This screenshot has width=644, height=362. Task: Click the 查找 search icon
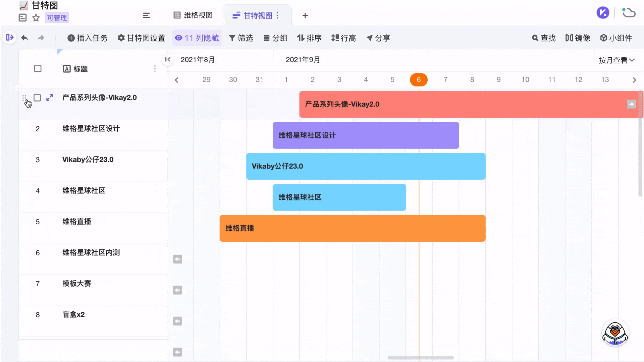535,38
